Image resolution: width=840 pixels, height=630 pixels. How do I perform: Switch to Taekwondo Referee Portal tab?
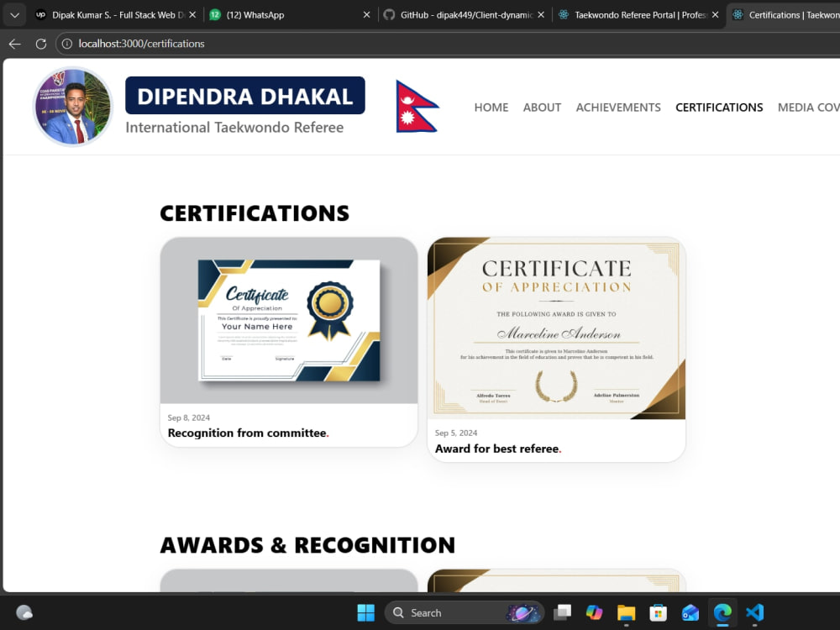tap(638, 15)
